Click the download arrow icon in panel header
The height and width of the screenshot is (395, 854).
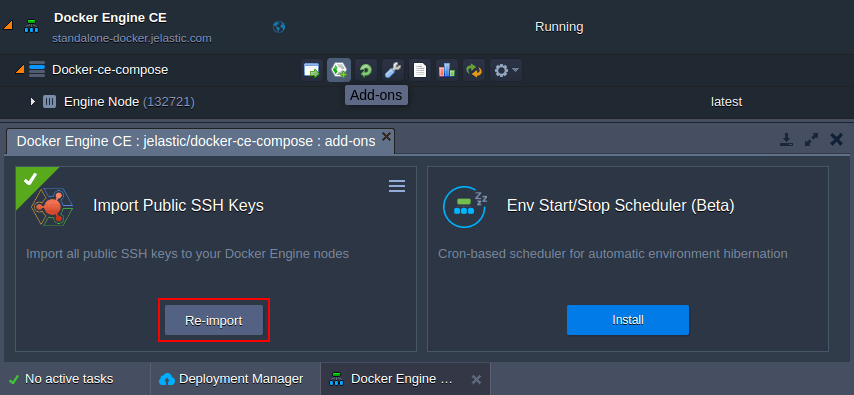tap(786, 140)
